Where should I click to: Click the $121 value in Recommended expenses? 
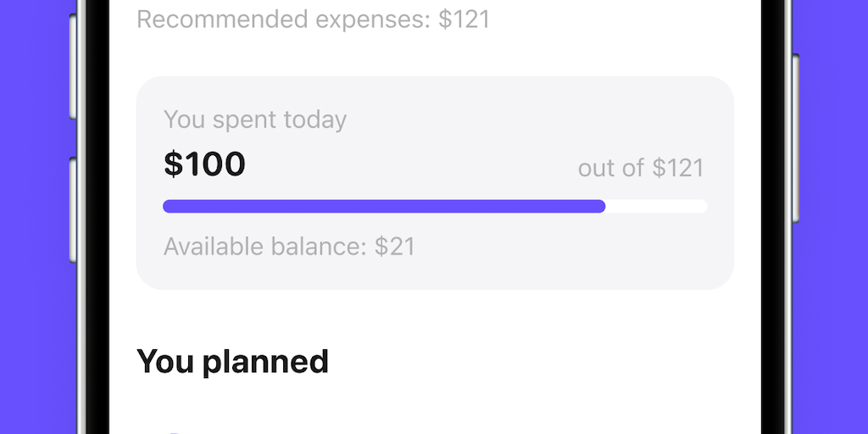(464, 19)
